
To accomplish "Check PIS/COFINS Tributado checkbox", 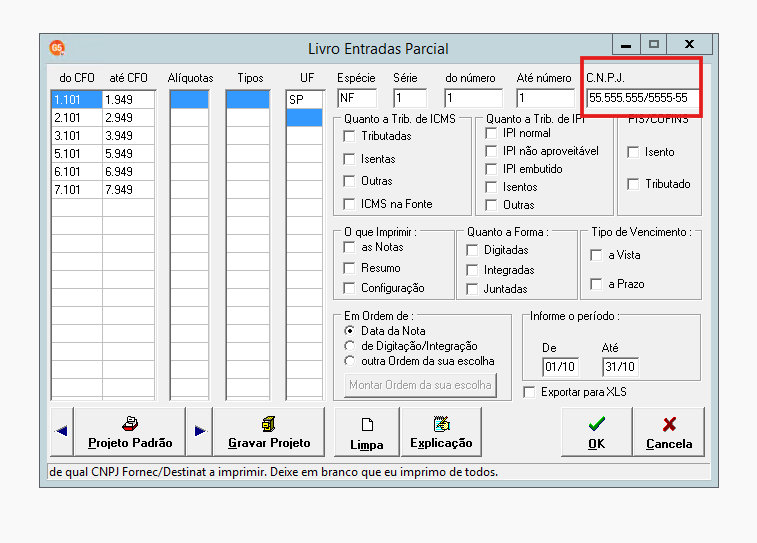I will (633, 184).
